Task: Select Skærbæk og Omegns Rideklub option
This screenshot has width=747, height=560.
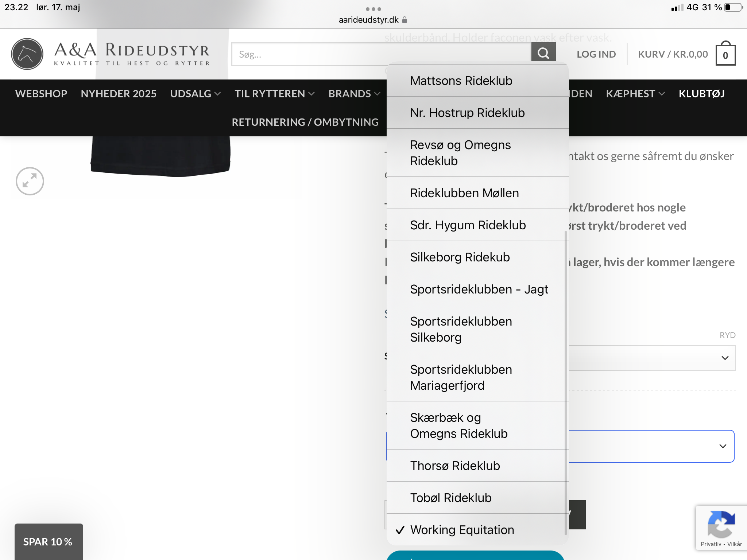Action: coord(477,425)
